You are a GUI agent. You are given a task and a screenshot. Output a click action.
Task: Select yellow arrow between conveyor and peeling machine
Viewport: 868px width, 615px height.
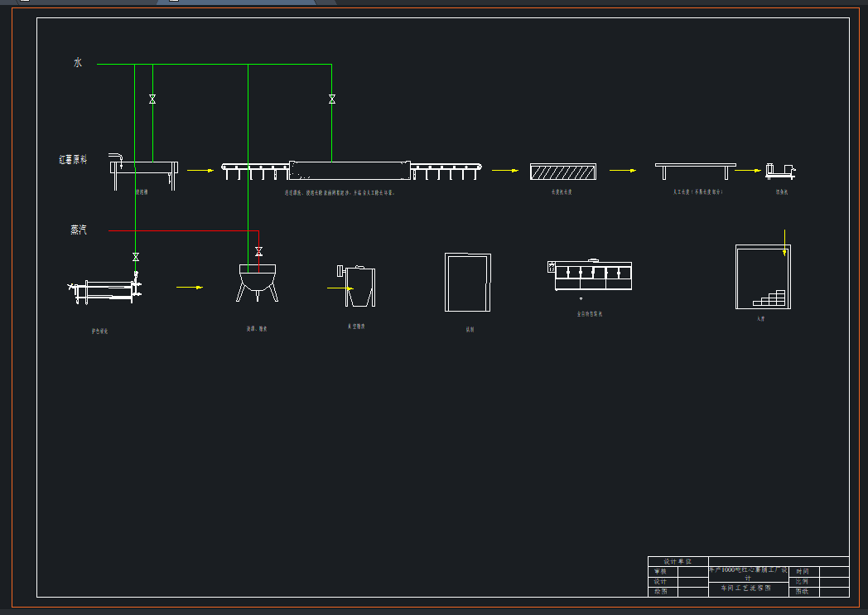pos(505,171)
